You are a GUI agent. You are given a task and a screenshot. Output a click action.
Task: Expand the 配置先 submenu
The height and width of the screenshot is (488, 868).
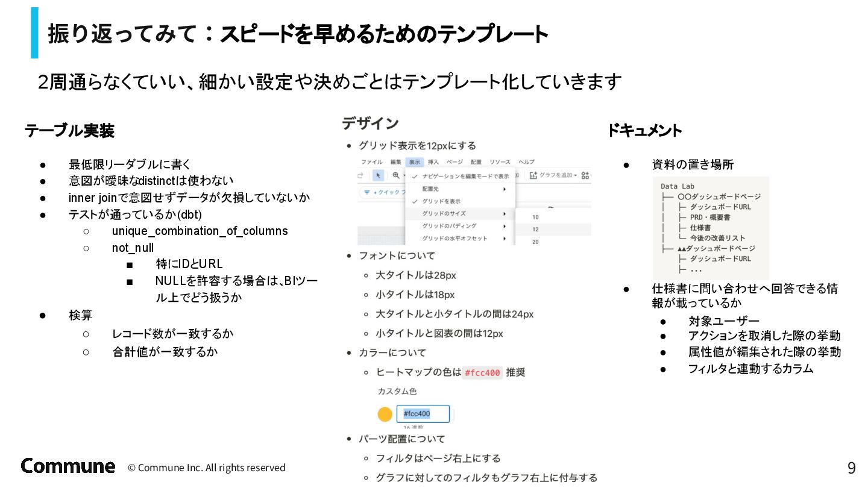click(x=461, y=189)
